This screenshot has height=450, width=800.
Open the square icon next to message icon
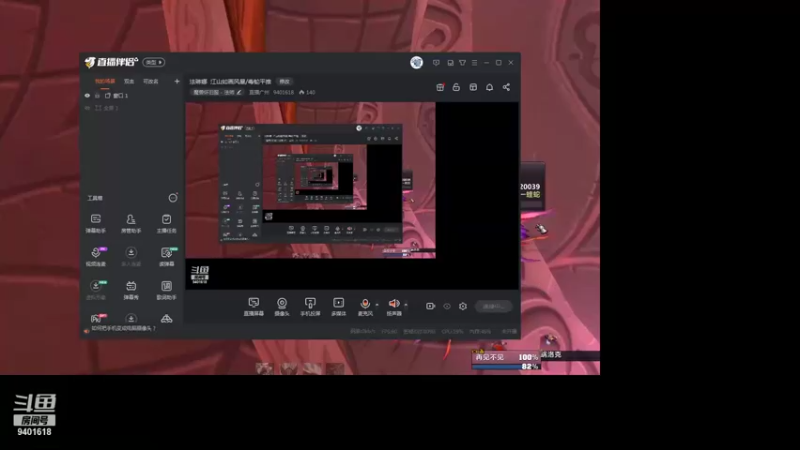[x=450, y=63]
